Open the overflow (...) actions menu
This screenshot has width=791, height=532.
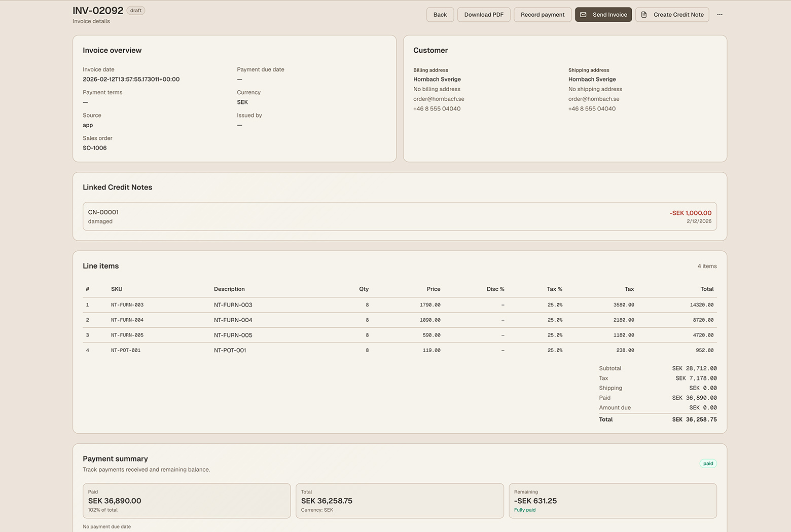pyautogui.click(x=720, y=15)
